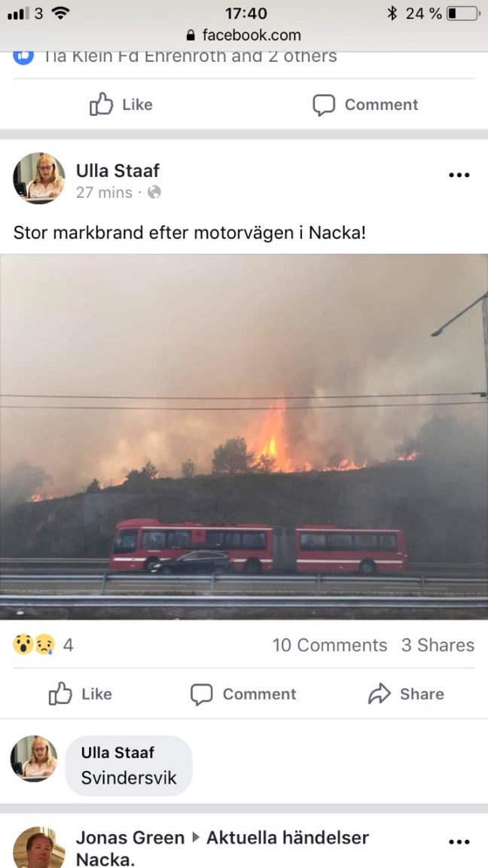The image size is (488, 868).
Task: Open the three-dot menu on Ulla Staaf's post
Action: coord(459,175)
